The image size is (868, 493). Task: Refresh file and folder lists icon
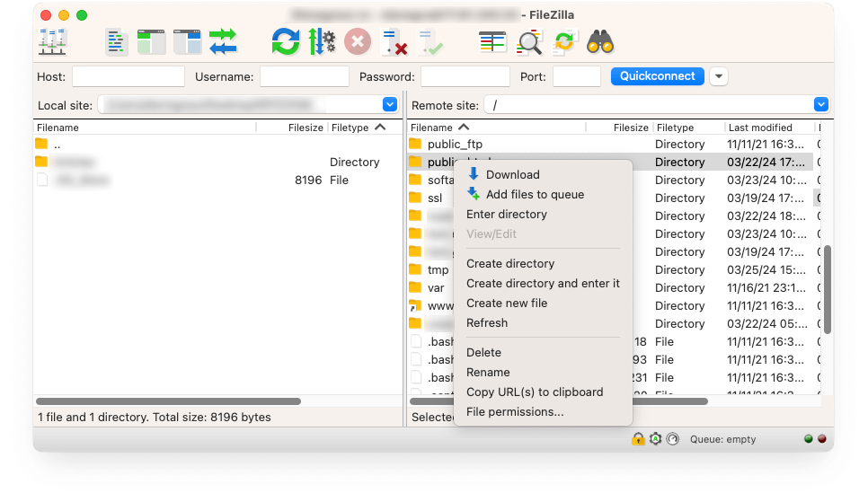[286, 42]
